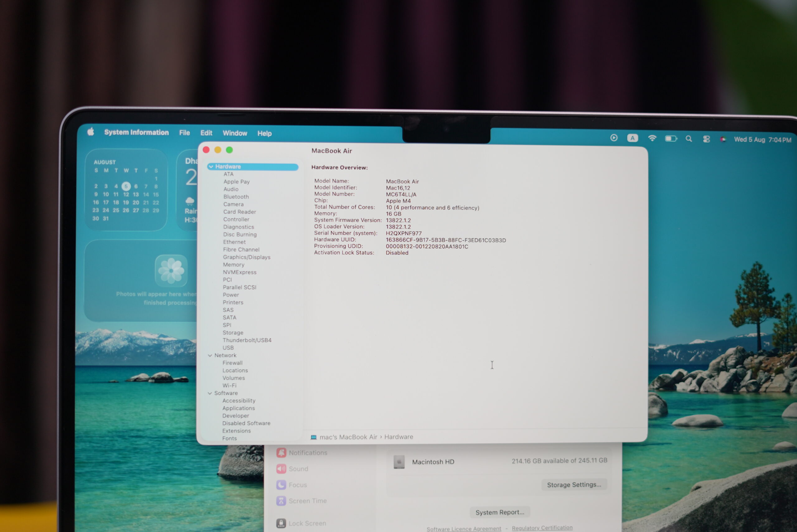Click the date and time in menu bar
The width and height of the screenshot is (797, 532).
(762, 140)
